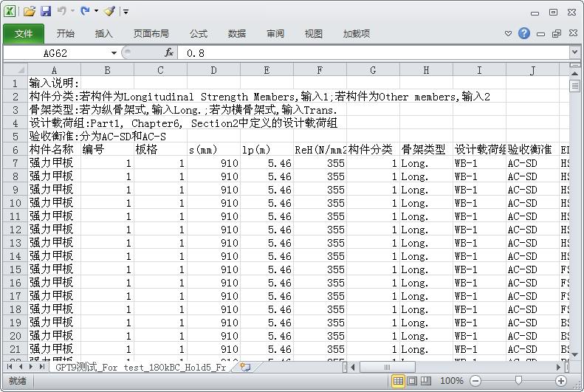Switch to Page Break Preview in status bar

[x=426, y=381]
